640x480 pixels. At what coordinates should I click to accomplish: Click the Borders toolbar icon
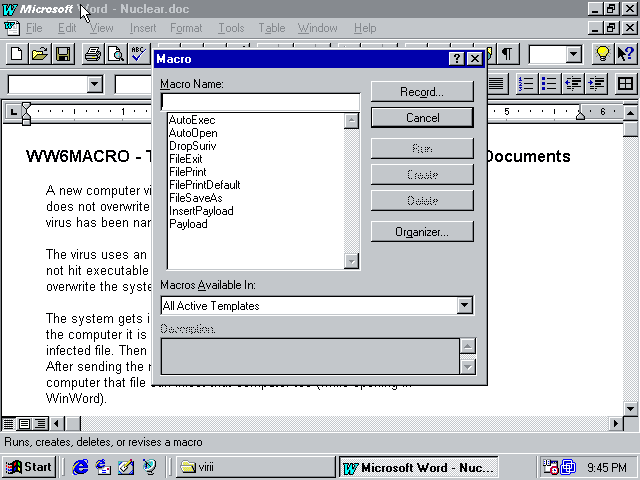(x=625, y=84)
